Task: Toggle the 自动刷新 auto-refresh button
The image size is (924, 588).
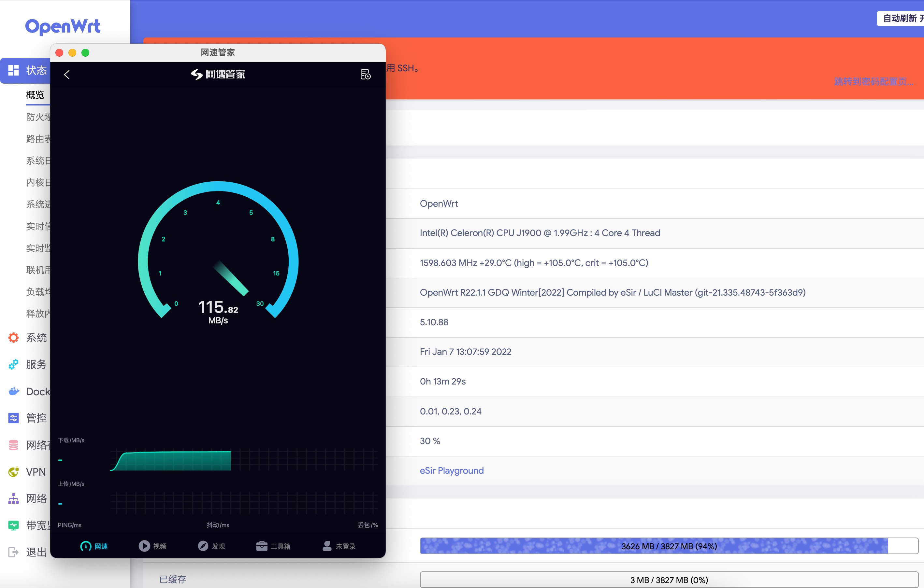Action: coord(900,19)
